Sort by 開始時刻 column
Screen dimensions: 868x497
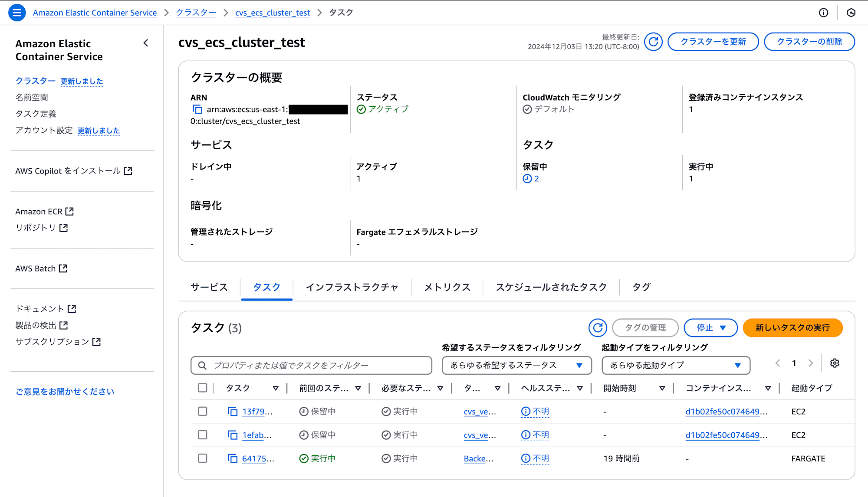point(662,389)
